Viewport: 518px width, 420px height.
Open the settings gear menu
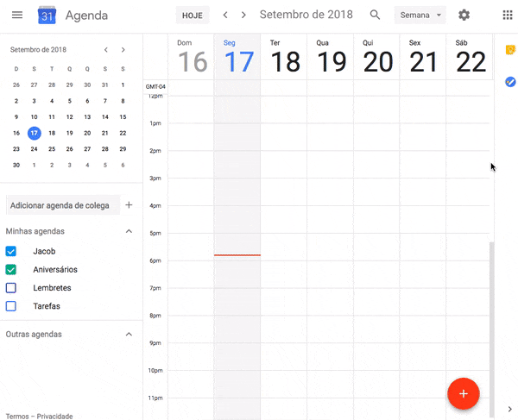point(464,15)
